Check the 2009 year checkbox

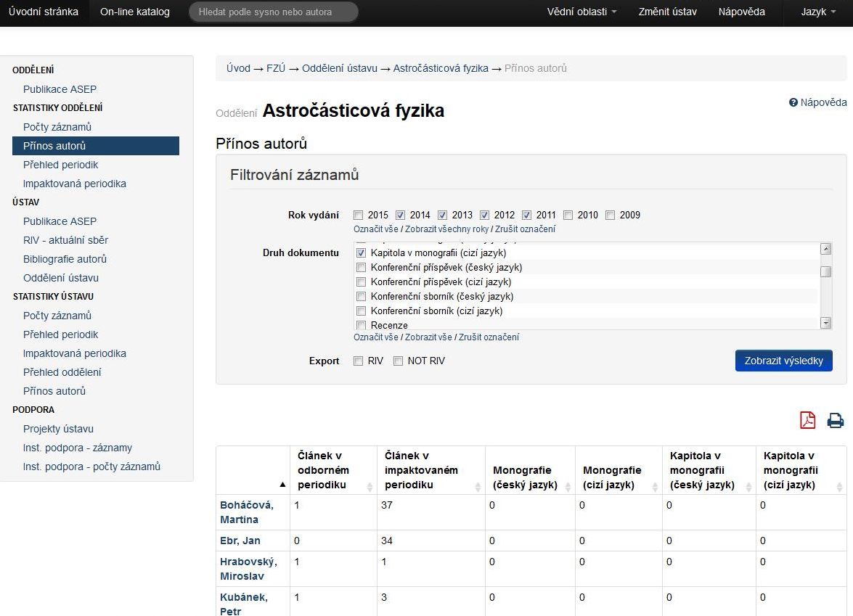pos(611,215)
